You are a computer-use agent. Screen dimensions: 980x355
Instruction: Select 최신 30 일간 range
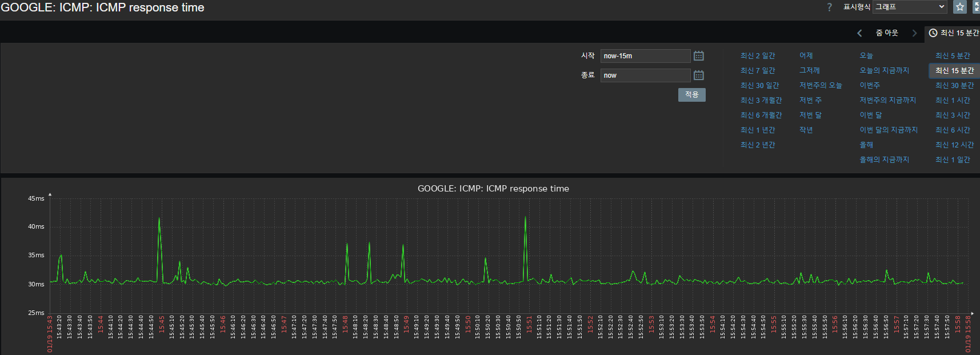759,86
